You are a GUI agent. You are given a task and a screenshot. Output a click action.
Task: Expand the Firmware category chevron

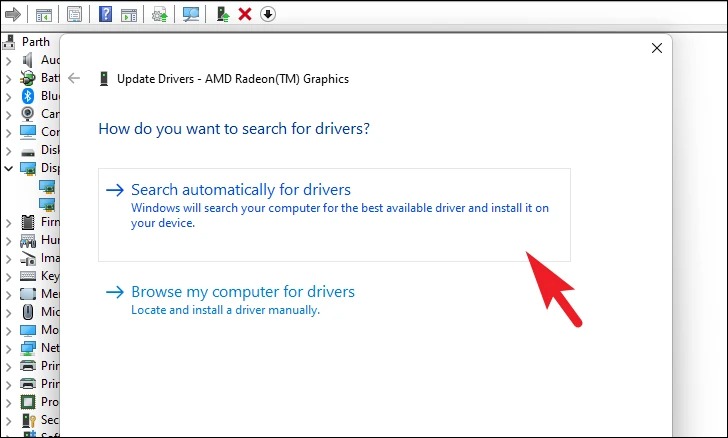click(x=8, y=222)
